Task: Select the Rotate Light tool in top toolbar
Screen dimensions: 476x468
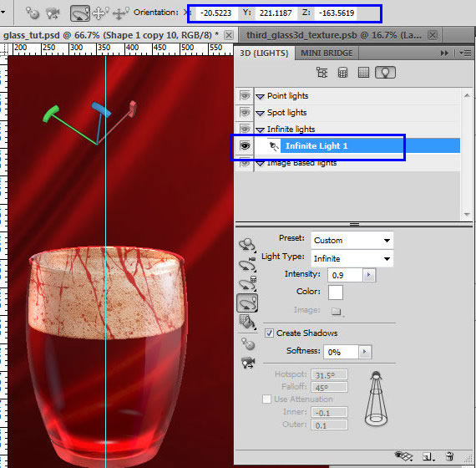Action: click(x=80, y=13)
